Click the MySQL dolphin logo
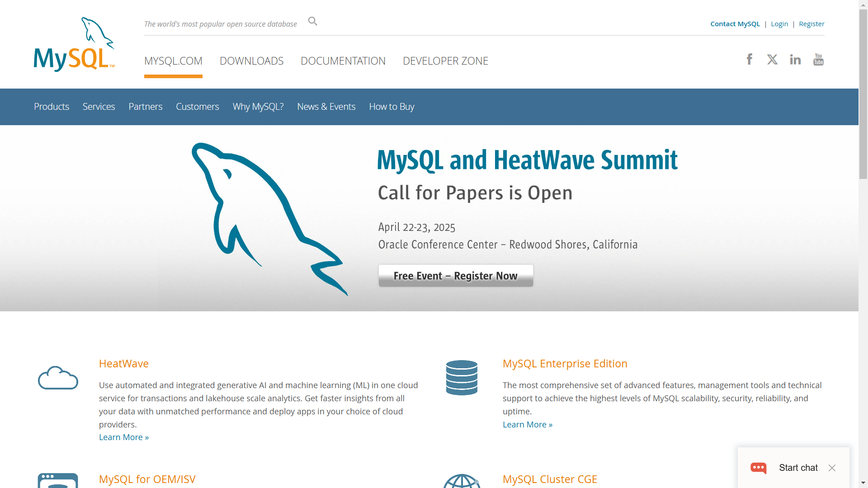The width and height of the screenshot is (868, 488). coord(74,44)
